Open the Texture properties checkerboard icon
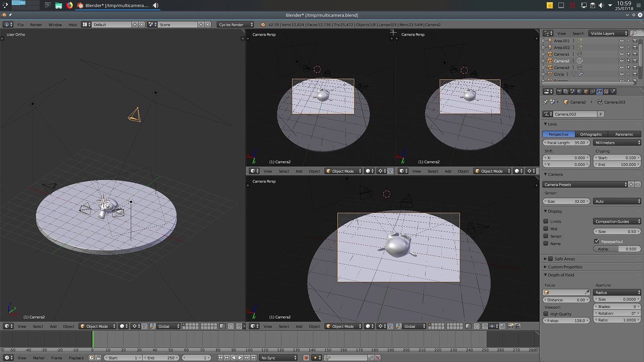644x362 pixels. pos(606,92)
